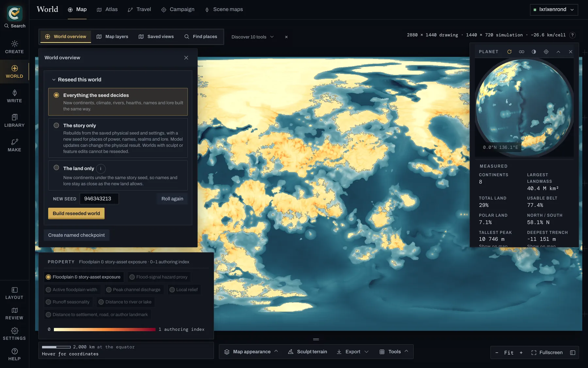Open the Export dropdown
588x368 pixels.
[353, 352]
